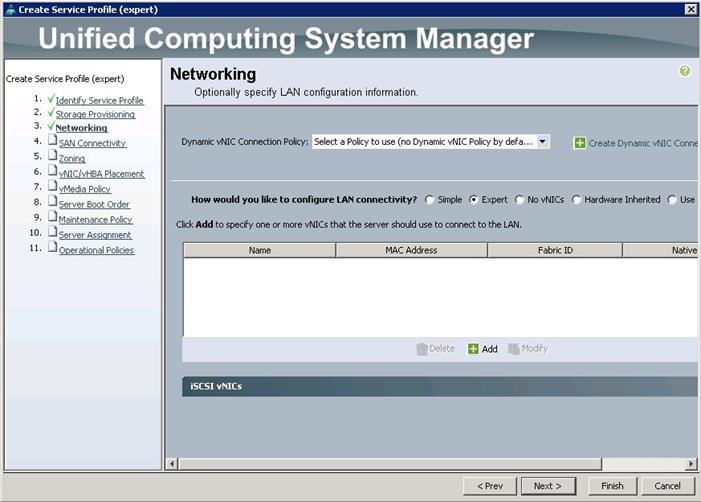The height and width of the screenshot is (502, 701).
Task: Close the Create Service Profile window
Action: coord(691,9)
